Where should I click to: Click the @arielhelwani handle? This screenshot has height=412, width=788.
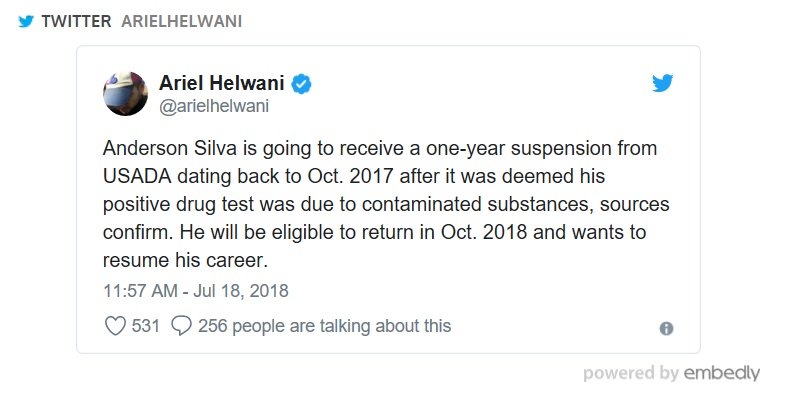click(x=214, y=107)
